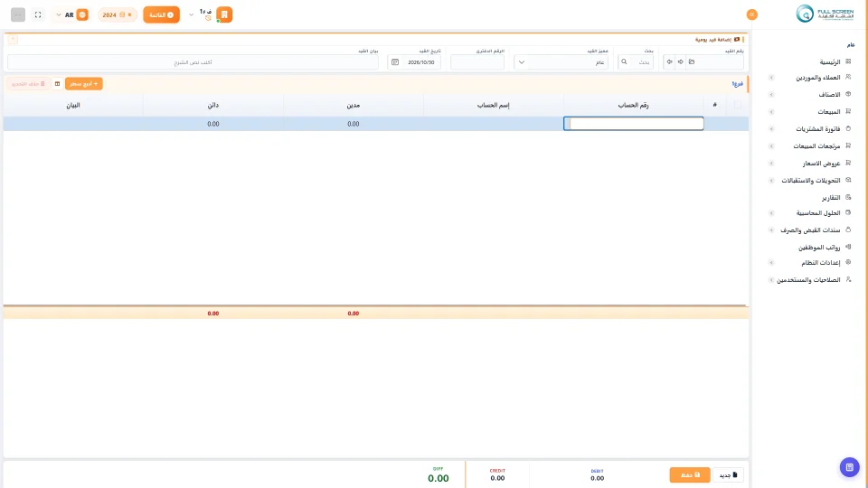Image resolution: width=868 pixels, height=488 pixels.
Task: Click the بيان القيد description text field
Action: click(193, 62)
